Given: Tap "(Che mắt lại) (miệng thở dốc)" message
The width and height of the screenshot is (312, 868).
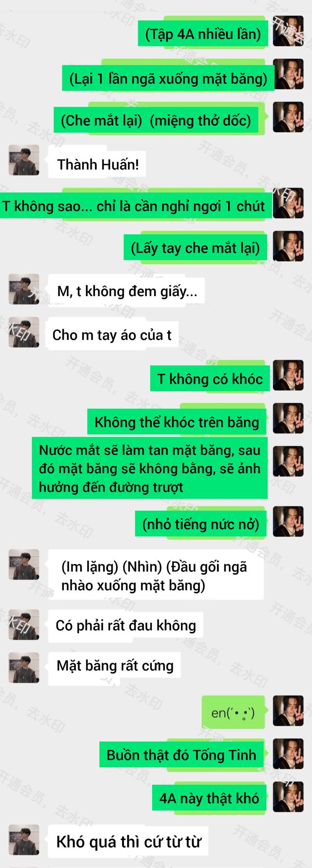Looking at the screenshot, I should pyautogui.click(x=156, y=120).
